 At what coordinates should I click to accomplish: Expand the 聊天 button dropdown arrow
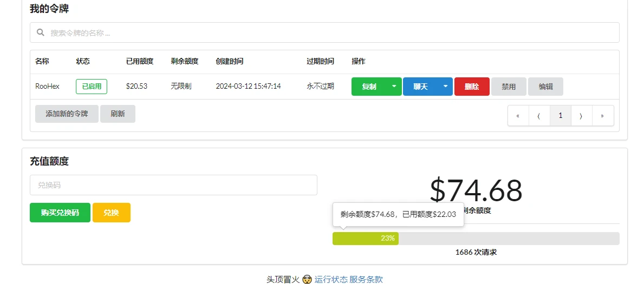[x=445, y=87]
